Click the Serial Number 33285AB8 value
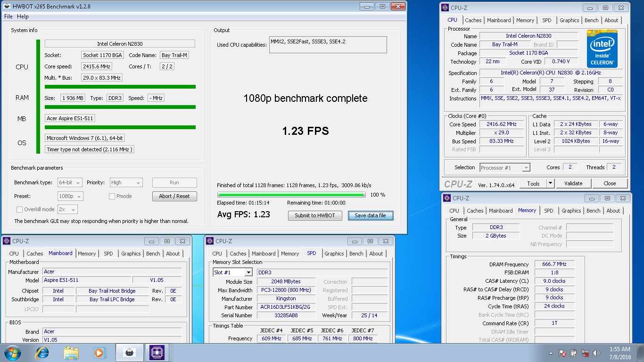The width and height of the screenshot is (644, 362). (x=286, y=316)
